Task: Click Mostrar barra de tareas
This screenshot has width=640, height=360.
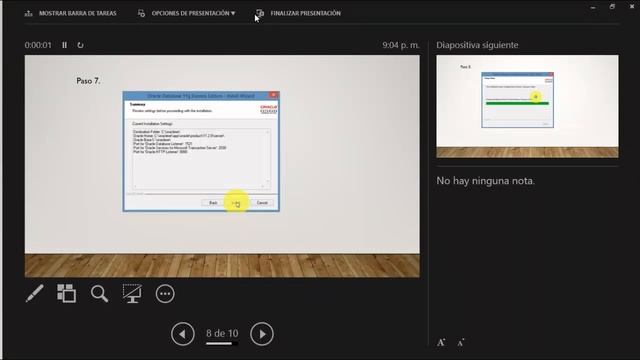Action: [71, 13]
